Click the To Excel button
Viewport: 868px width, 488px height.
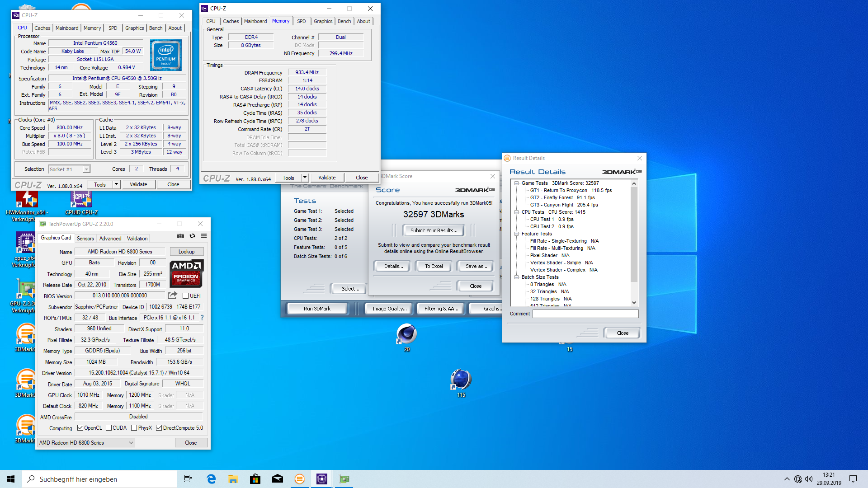point(434,266)
